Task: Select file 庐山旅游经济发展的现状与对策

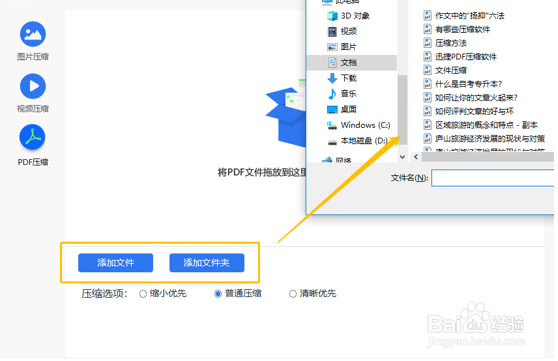Action: (x=490, y=138)
